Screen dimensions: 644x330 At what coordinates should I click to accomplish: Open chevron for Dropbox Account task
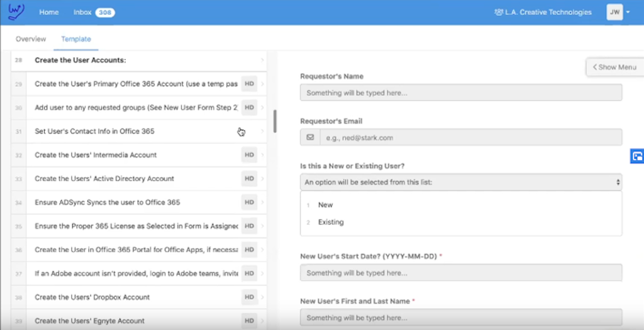262,297
